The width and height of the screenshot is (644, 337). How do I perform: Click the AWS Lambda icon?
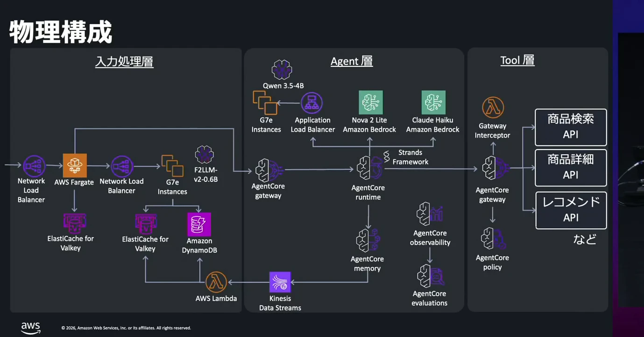[x=216, y=282]
